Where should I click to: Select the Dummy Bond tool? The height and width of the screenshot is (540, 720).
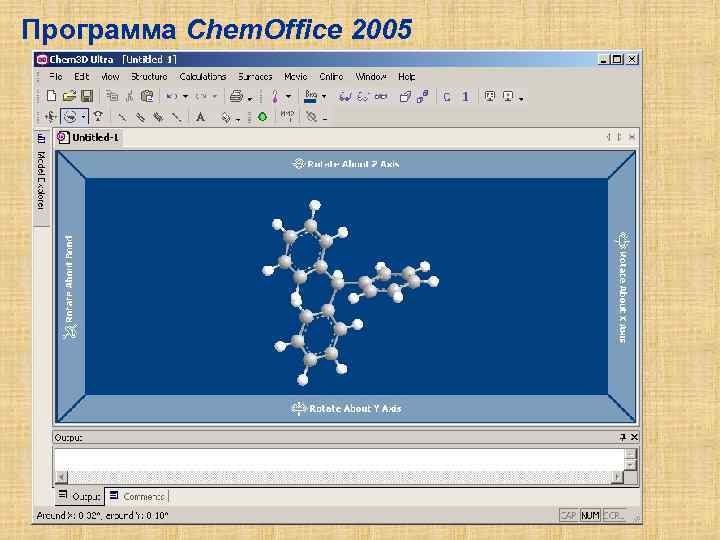(x=176, y=117)
